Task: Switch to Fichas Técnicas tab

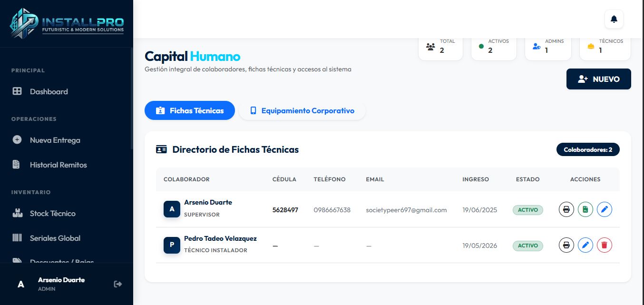Action: (190, 110)
